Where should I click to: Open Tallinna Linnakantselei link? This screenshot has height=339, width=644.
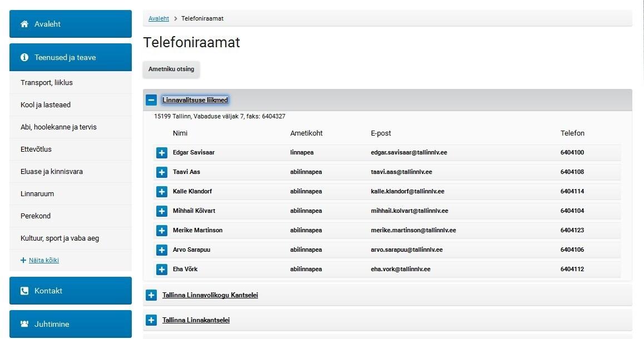(196, 320)
